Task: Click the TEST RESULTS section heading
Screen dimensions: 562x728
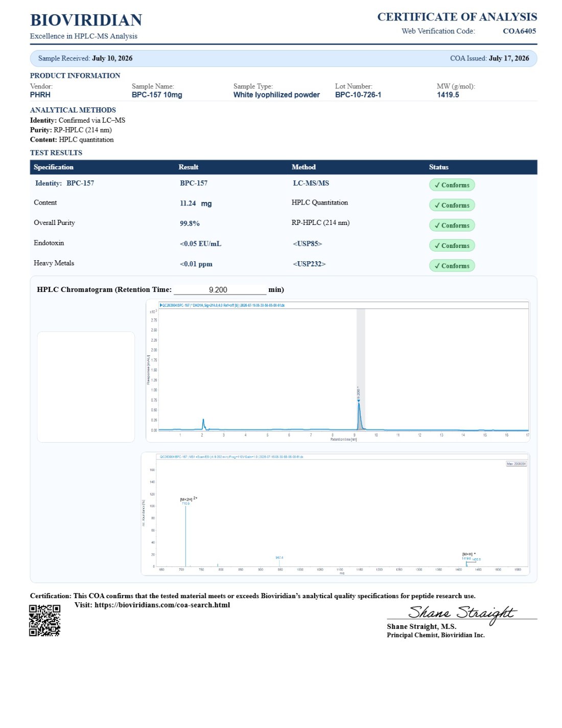Action: tap(56, 153)
